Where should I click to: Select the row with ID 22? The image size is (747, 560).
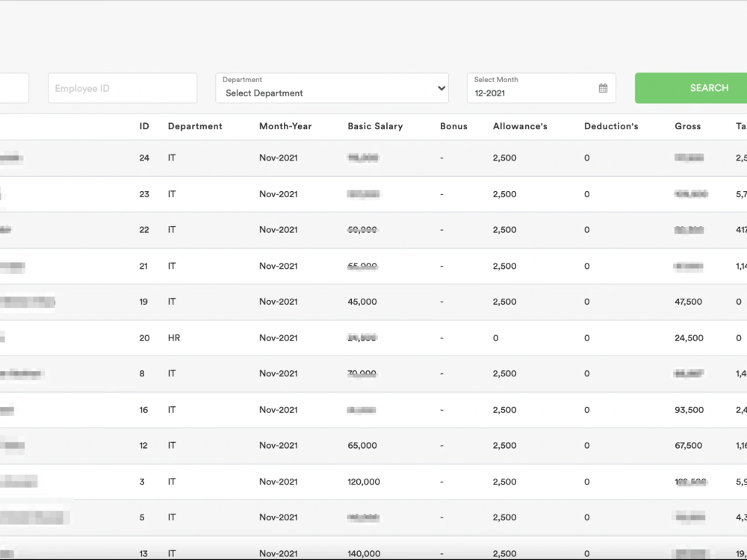coord(373,230)
